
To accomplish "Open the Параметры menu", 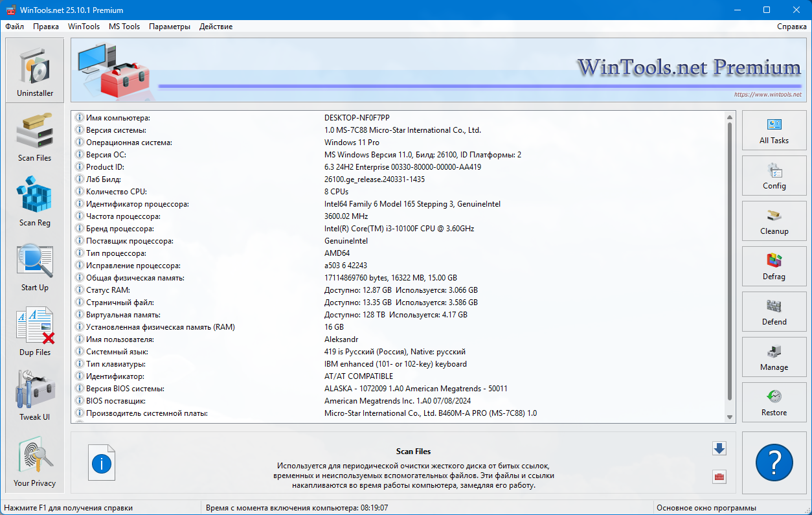I will pos(170,27).
